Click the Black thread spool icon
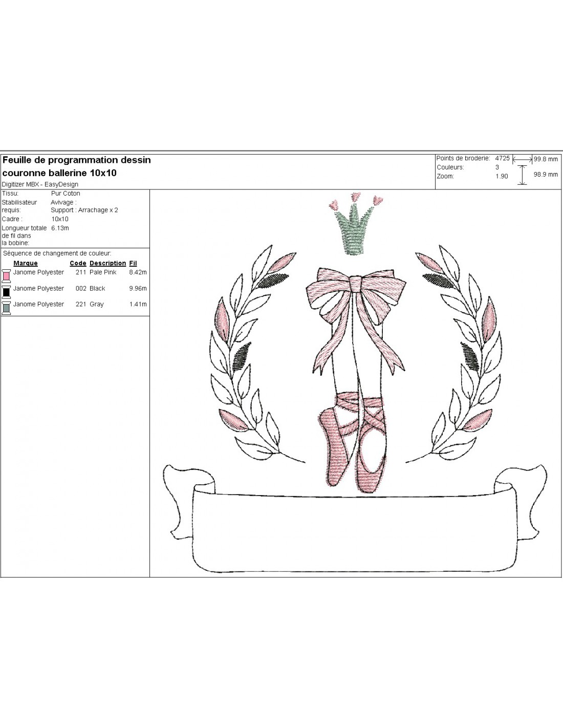The image size is (563, 728). [7, 291]
